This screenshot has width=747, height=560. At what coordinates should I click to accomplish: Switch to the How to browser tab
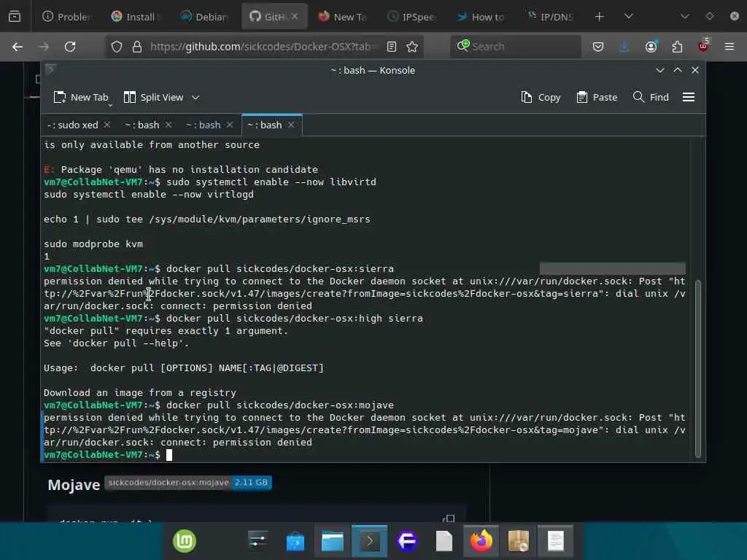[x=481, y=17]
